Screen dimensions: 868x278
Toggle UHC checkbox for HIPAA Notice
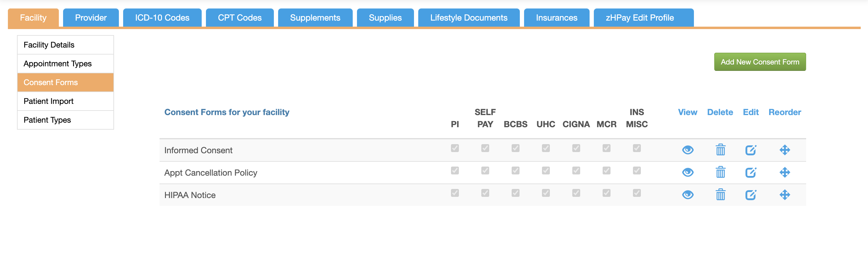point(546,193)
